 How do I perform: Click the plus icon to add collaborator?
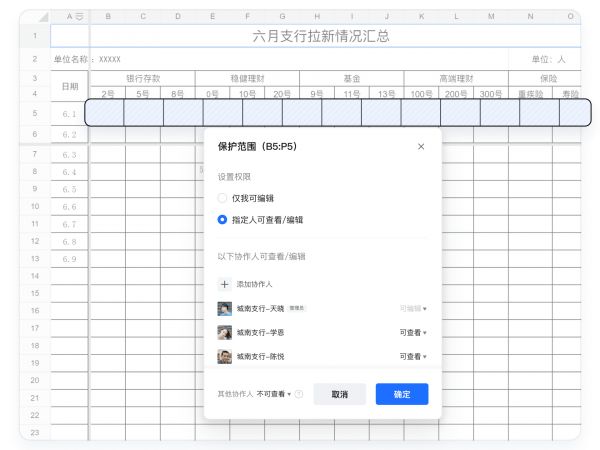point(225,285)
